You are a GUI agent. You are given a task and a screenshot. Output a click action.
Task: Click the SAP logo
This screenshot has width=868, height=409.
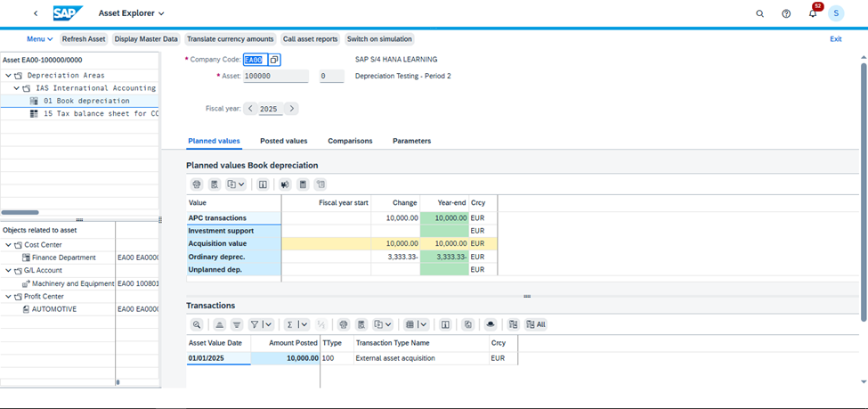pyautogui.click(x=68, y=12)
